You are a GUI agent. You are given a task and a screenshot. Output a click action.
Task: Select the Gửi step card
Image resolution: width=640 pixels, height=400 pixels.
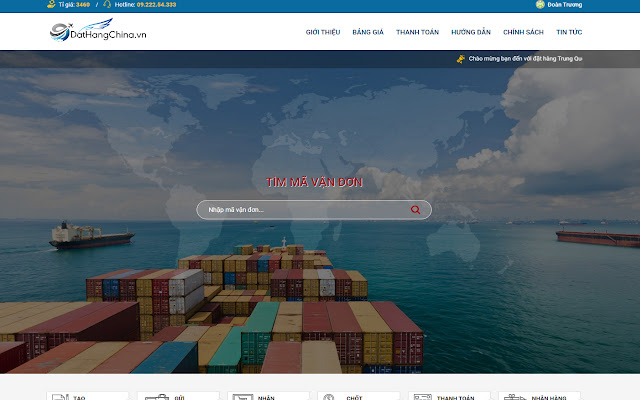point(178,396)
